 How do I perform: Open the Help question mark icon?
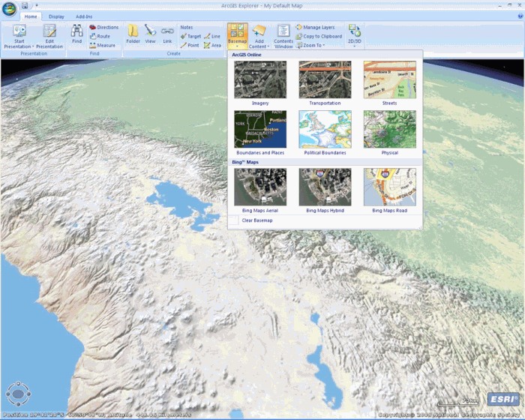coord(520,16)
